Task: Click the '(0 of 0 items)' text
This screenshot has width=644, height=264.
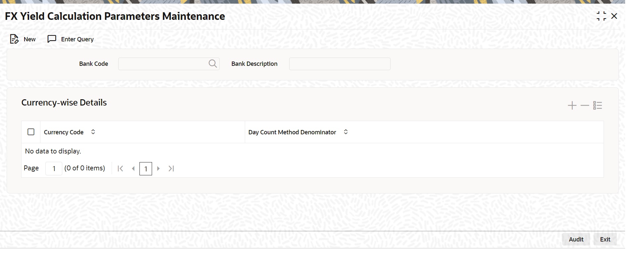Action: (85, 168)
